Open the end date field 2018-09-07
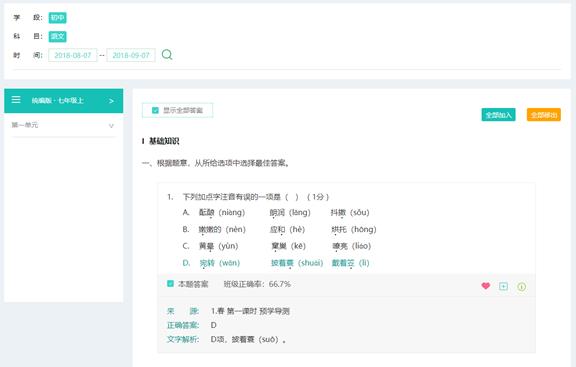This screenshot has width=576, height=367. (131, 55)
